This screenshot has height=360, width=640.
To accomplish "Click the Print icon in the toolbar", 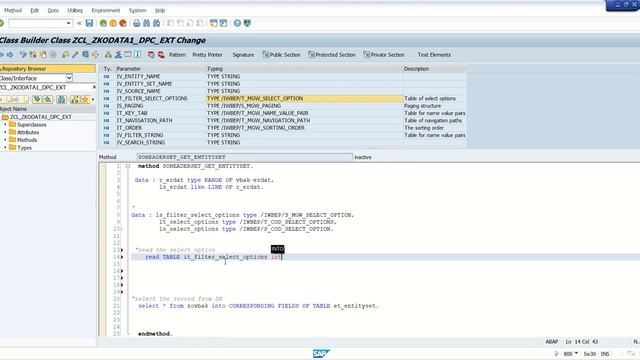I will (x=137, y=23).
